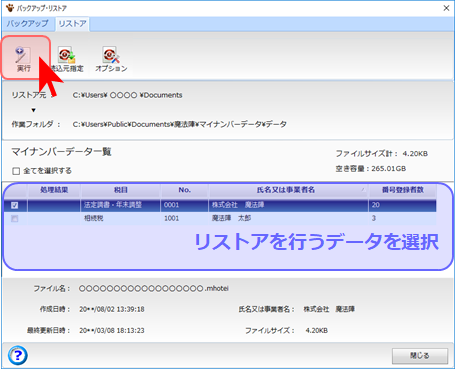This screenshot has width=455, height=369.
Task: Click the .mhotei file name value
Action: (x=154, y=289)
